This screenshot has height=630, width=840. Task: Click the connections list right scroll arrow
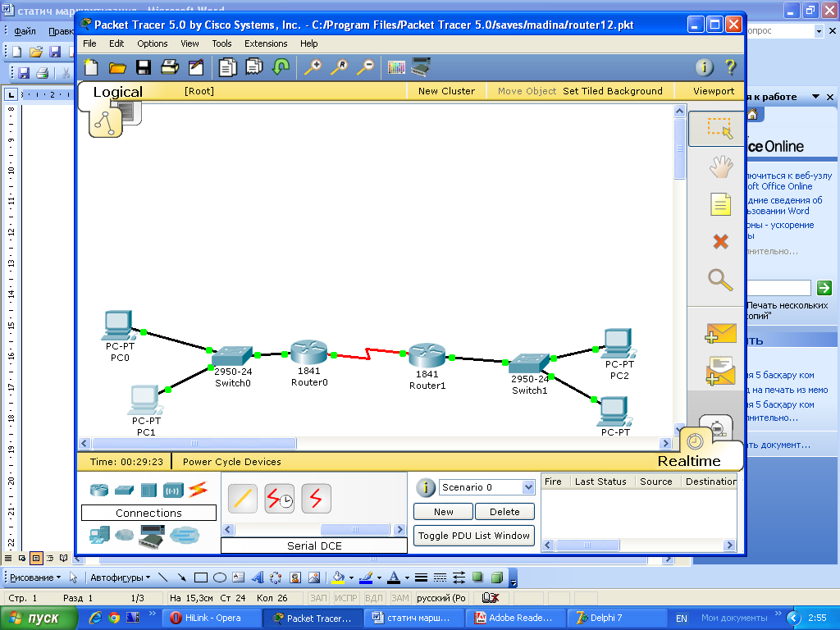399,529
